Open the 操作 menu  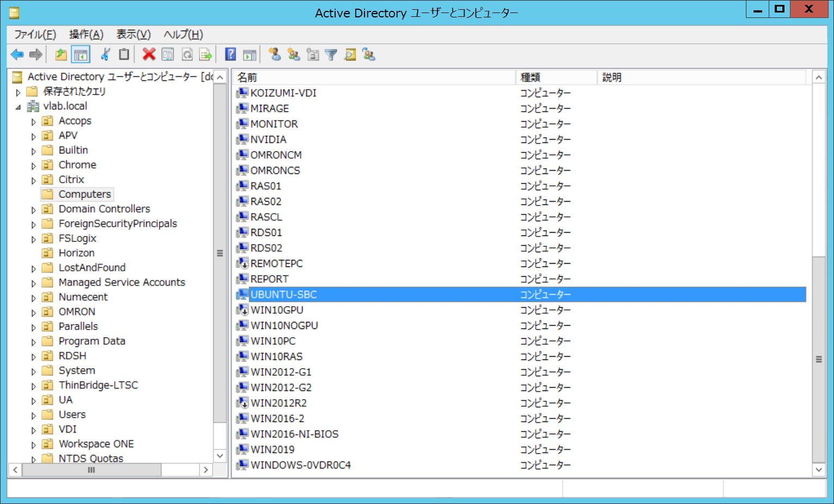[85, 34]
